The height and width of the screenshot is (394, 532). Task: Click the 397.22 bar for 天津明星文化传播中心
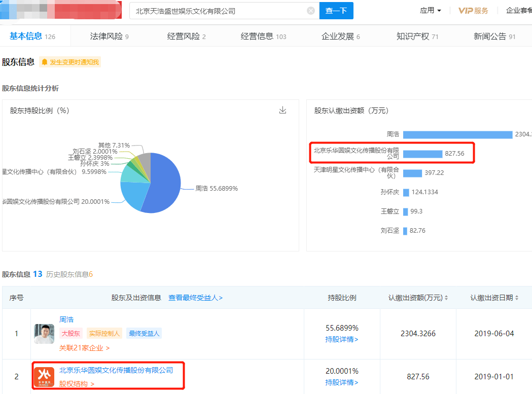point(413,173)
